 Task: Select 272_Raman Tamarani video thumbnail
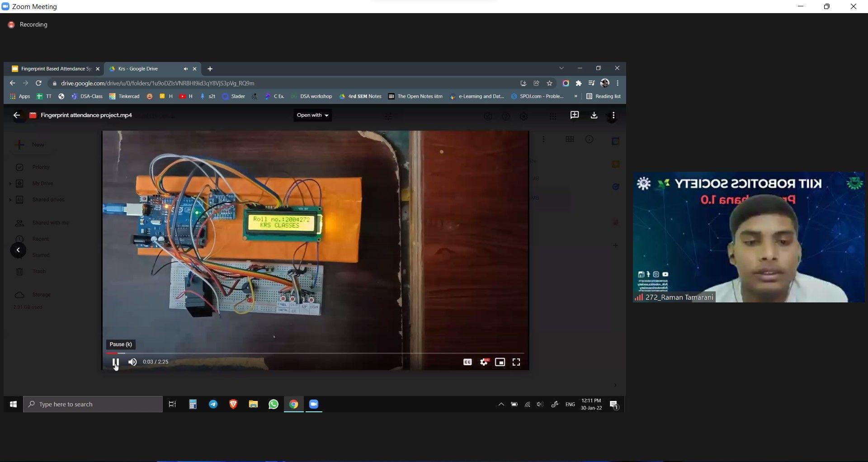749,237
